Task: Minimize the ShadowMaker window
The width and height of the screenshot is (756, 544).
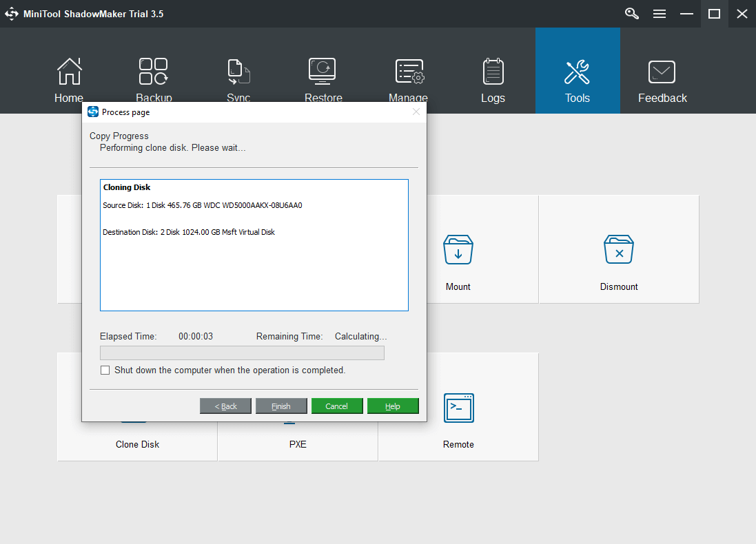Action: pos(686,14)
